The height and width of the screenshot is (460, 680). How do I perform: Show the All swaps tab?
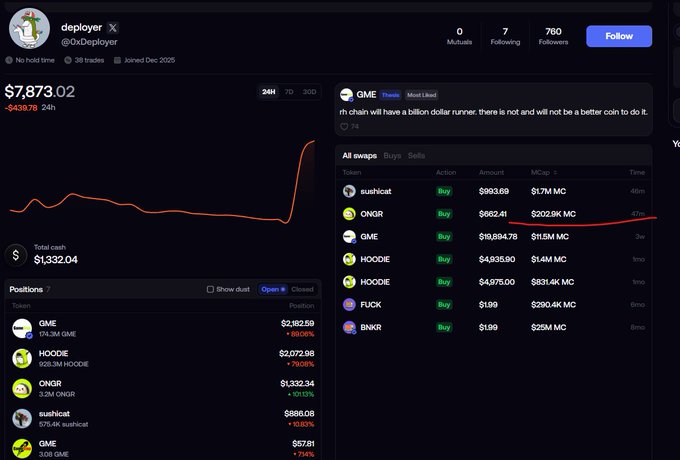point(360,156)
